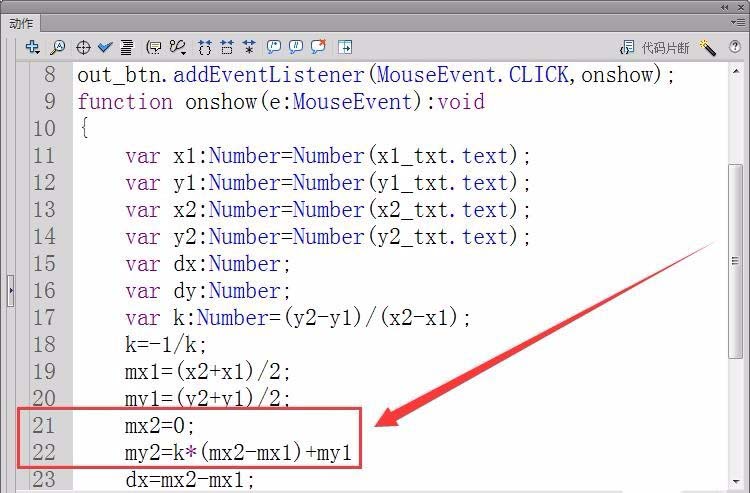This screenshot has height=493, width=750.
Task: Expand the left toolbox pane arrow
Action: pyautogui.click(x=11, y=290)
